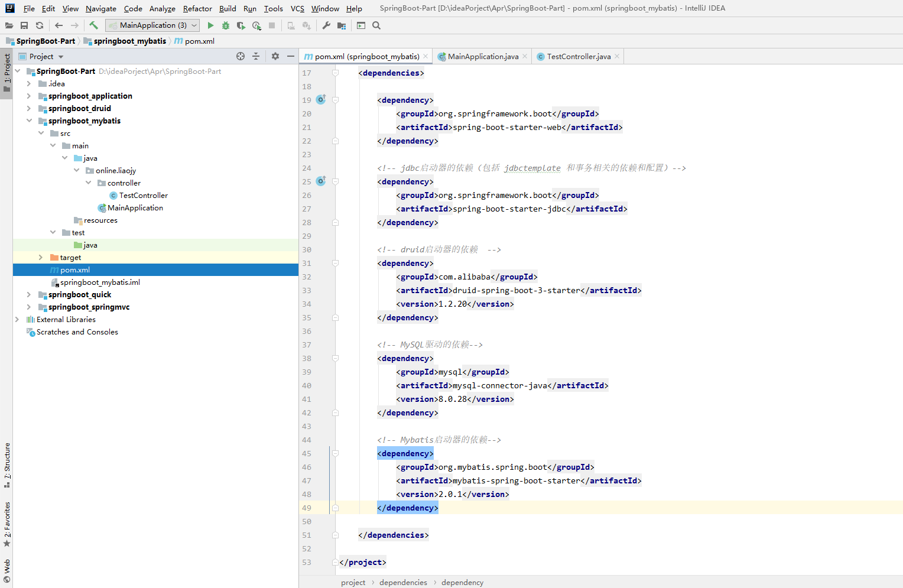Click the Back navigation arrow
Viewport: 903px width, 588px height.
(59, 25)
